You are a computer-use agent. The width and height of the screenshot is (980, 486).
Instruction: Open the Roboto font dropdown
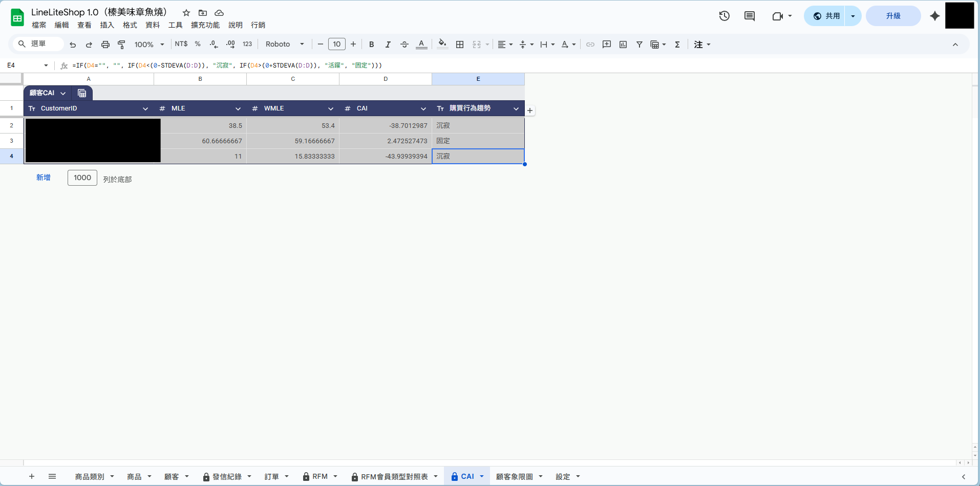pyautogui.click(x=285, y=45)
